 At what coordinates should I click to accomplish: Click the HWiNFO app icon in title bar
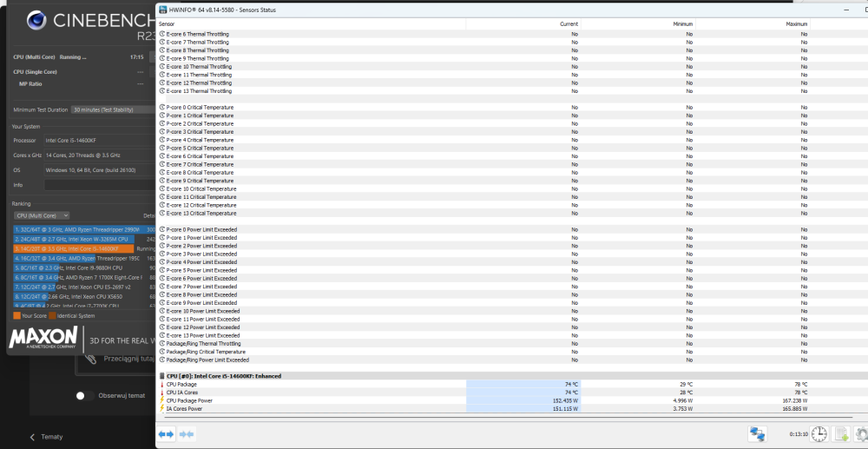pyautogui.click(x=163, y=10)
